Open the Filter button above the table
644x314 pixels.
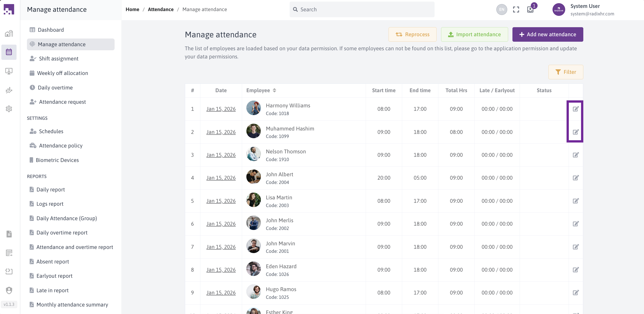coord(565,72)
